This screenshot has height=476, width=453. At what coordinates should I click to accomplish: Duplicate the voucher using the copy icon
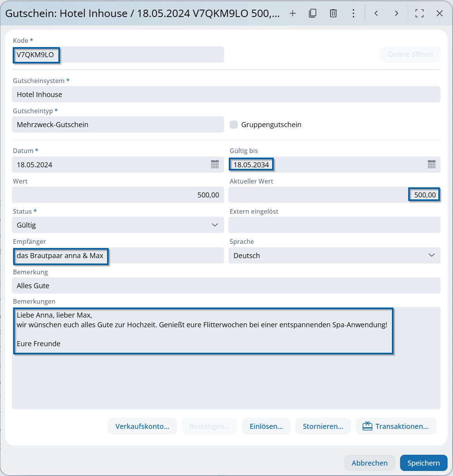tap(313, 14)
